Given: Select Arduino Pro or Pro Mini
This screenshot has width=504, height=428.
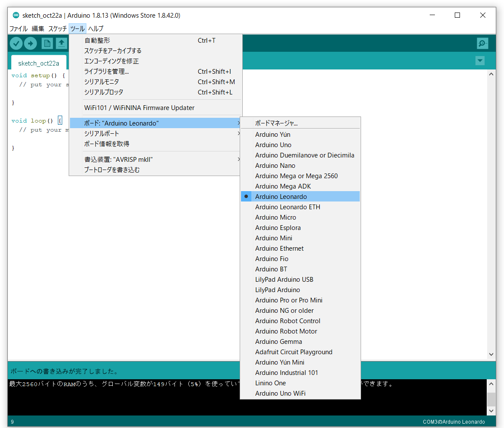Looking at the screenshot, I should pos(300,300).
